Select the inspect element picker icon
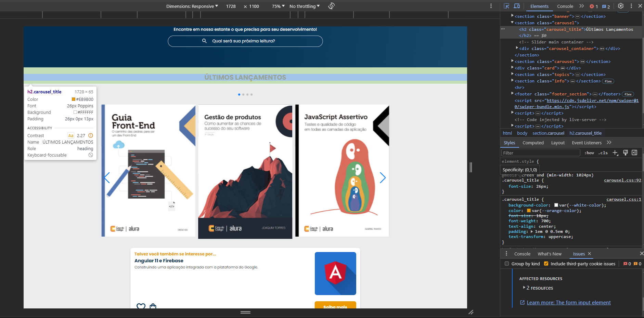 point(506,6)
